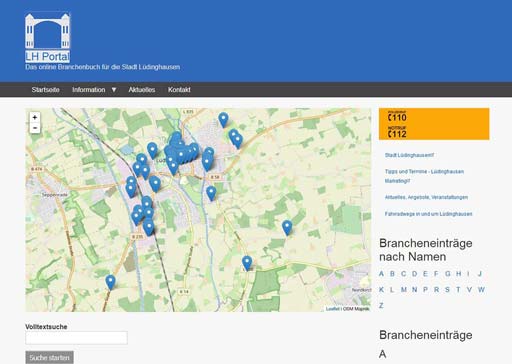Open the Stadt Lüdinghausen link
The width and height of the screenshot is (512, 364).
pyautogui.click(x=409, y=155)
